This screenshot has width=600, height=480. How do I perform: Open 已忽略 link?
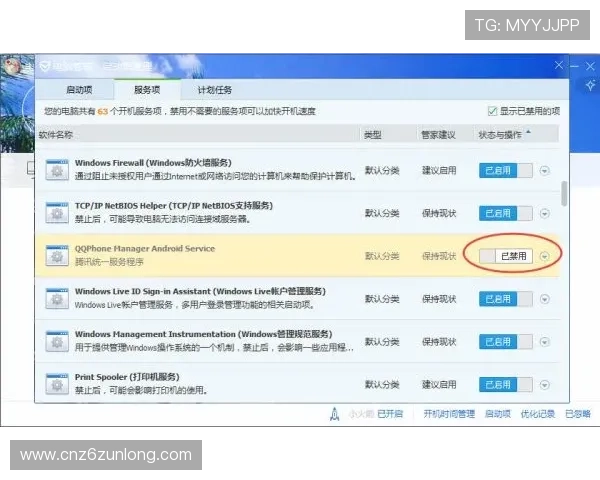(578, 414)
